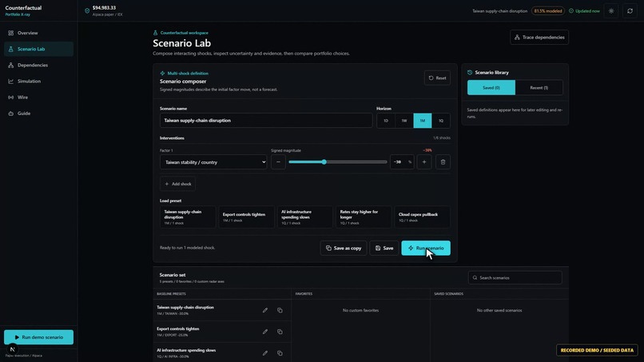This screenshot has width=644, height=362.
Task: Click the Trace dependencies button
Action: coord(539,38)
